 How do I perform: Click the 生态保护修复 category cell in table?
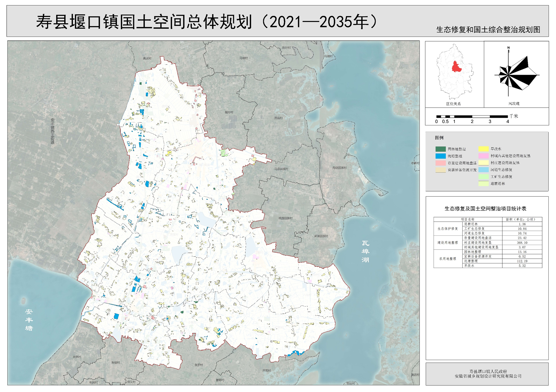[448, 229]
